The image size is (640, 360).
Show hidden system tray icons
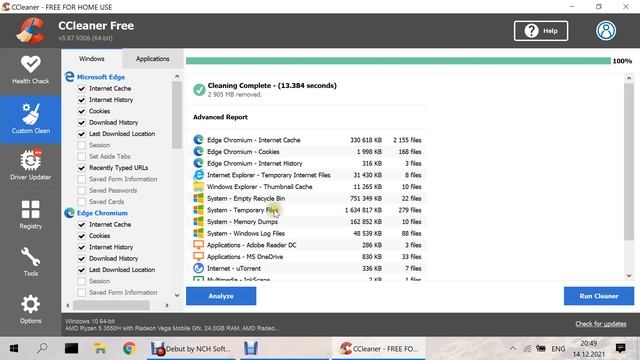coord(512,349)
